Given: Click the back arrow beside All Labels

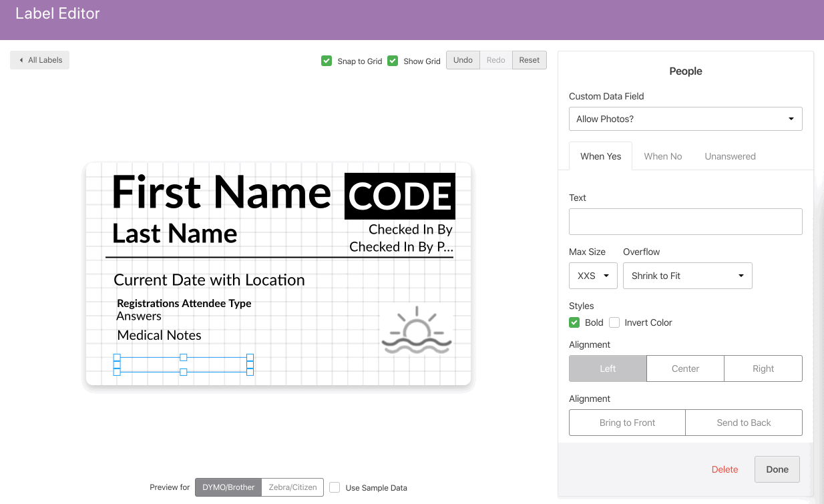Looking at the screenshot, I should tap(21, 60).
